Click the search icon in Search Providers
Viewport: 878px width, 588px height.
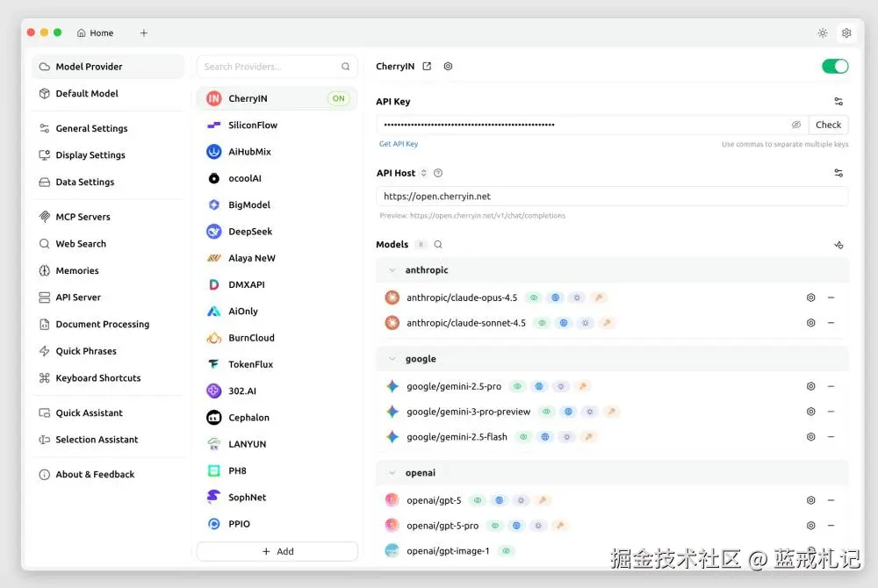pyautogui.click(x=345, y=67)
